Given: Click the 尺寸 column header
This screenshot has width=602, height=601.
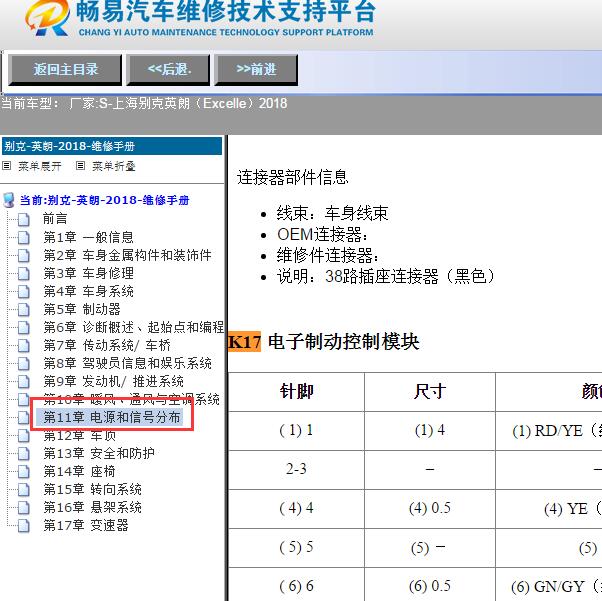Looking at the screenshot, I should 430,392.
